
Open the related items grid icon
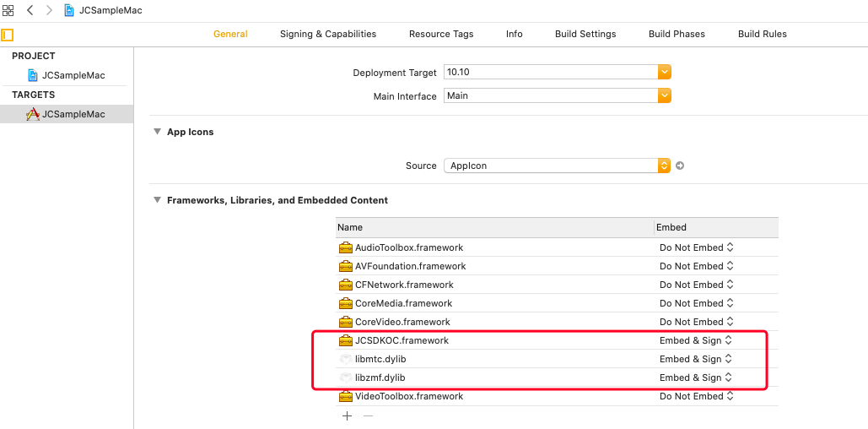tap(8, 10)
